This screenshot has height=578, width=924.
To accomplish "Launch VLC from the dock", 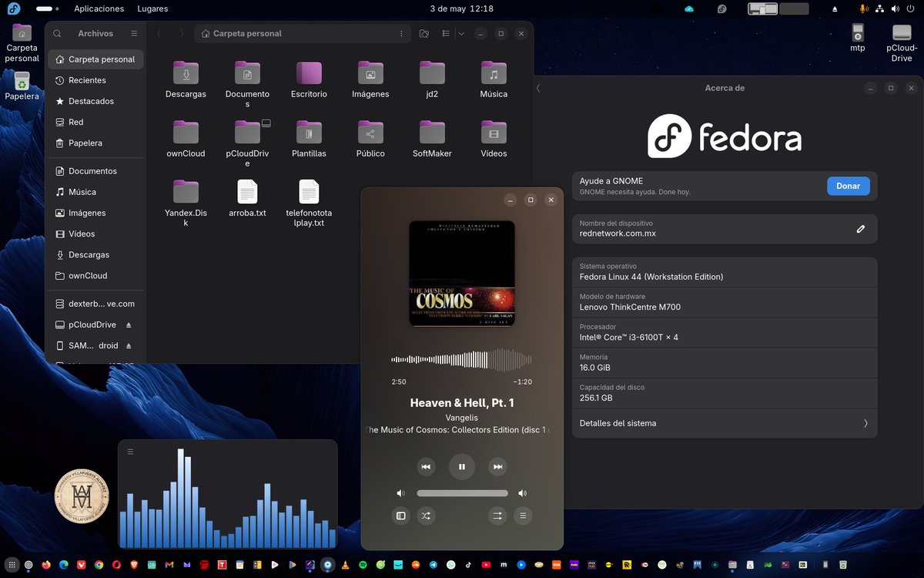I will pos(345,565).
